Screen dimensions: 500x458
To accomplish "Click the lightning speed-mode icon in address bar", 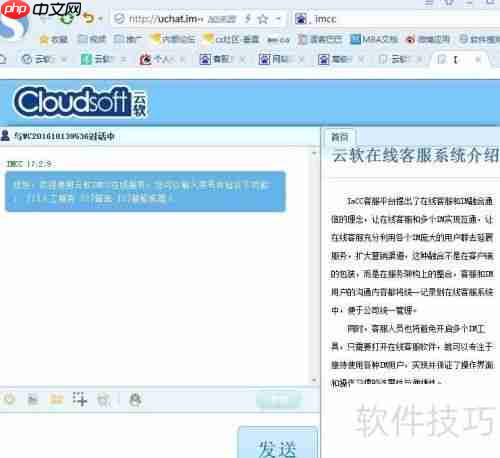I will (x=248, y=19).
